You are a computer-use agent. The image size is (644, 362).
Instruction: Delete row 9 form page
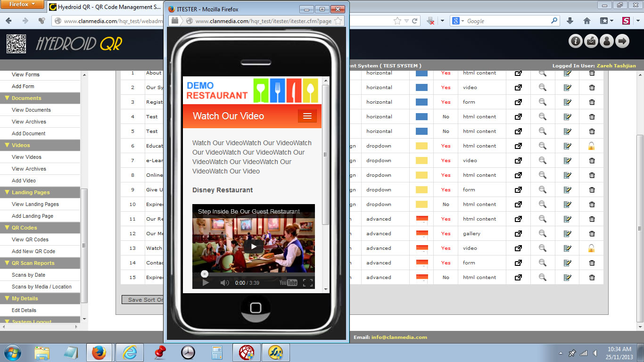[x=592, y=189]
